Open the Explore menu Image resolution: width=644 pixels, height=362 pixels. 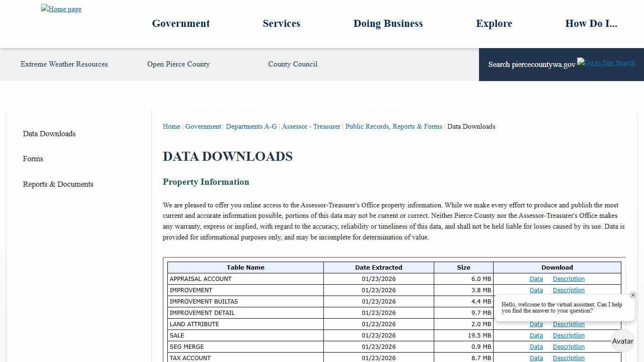[x=494, y=24]
